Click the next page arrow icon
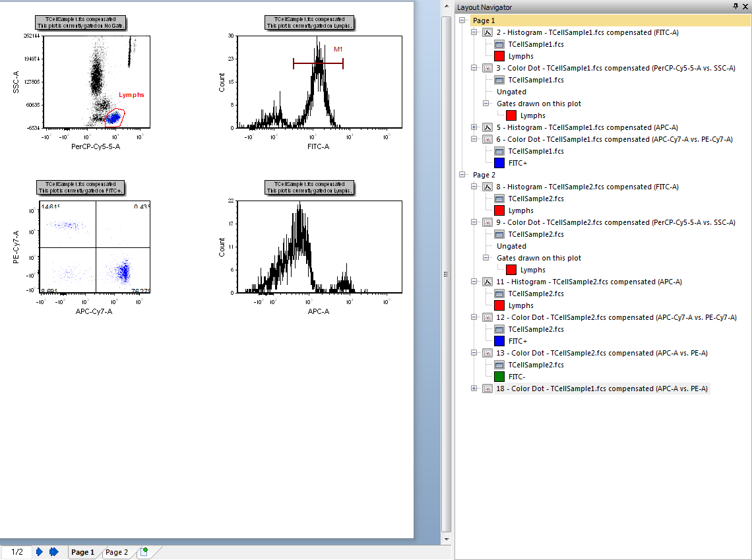This screenshot has width=752, height=560. [40, 552]
